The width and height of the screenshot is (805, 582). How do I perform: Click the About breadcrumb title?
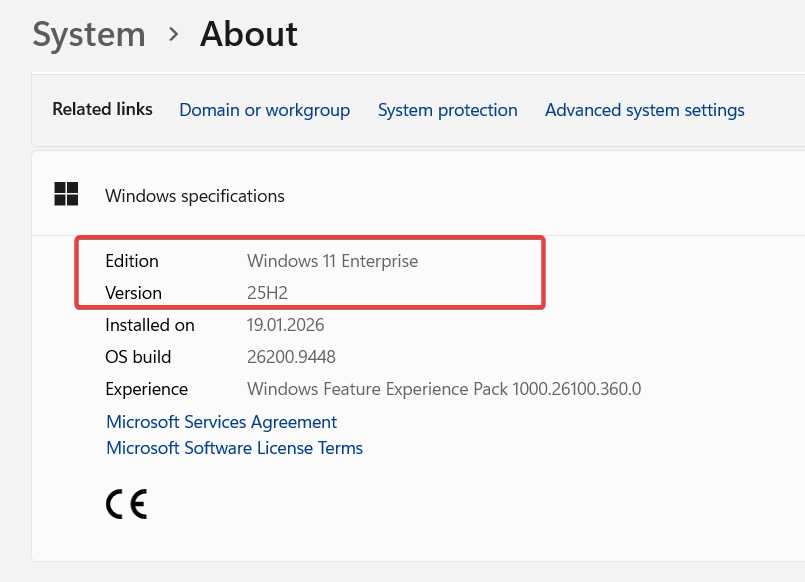coord(248,34)
